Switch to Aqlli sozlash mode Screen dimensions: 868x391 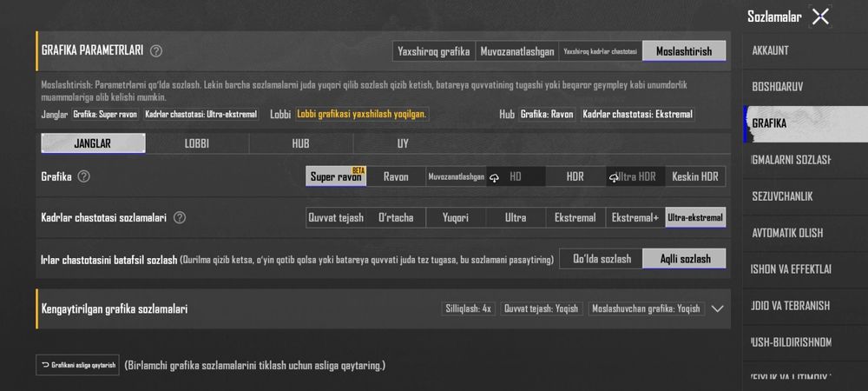click(x=684, y=259)
